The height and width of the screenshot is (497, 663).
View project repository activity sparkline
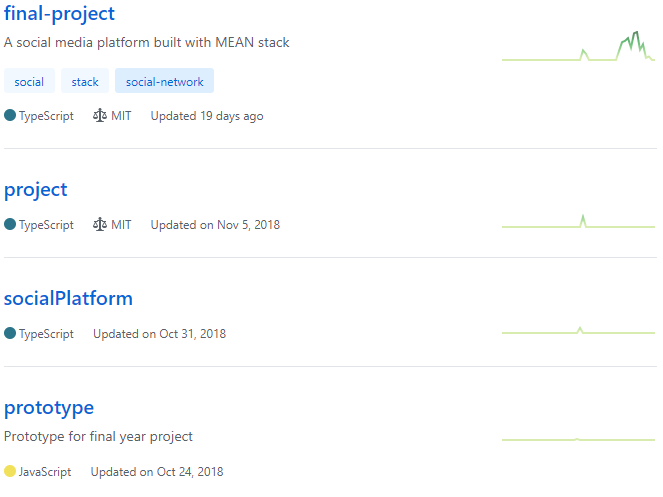click(x=578, y=221)
